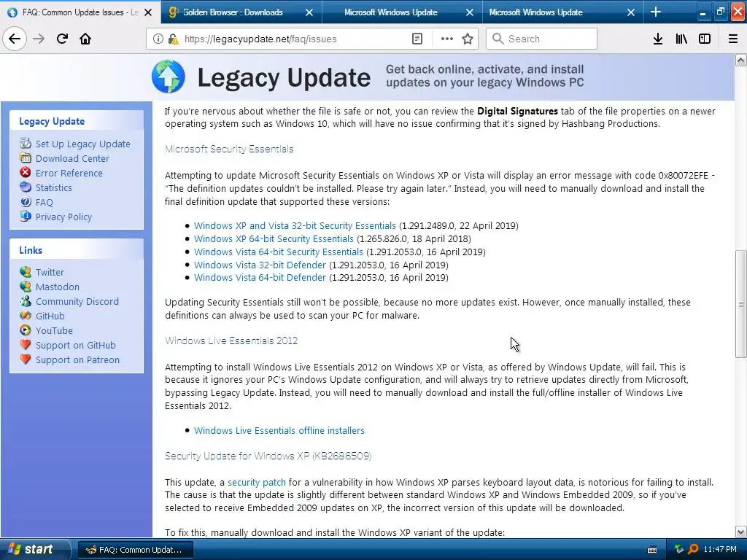Show site information icon in address bar

click(158, 39)
